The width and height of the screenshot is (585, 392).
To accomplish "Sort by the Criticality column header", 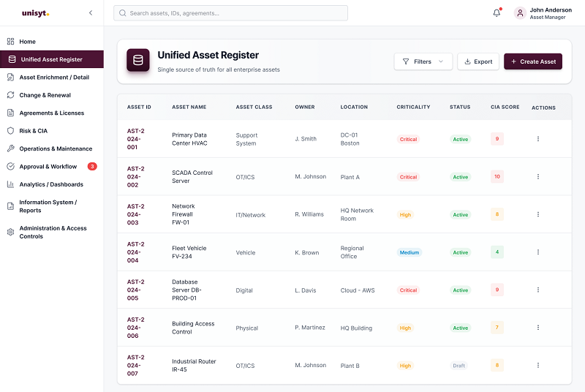I will tap(413, 107).
